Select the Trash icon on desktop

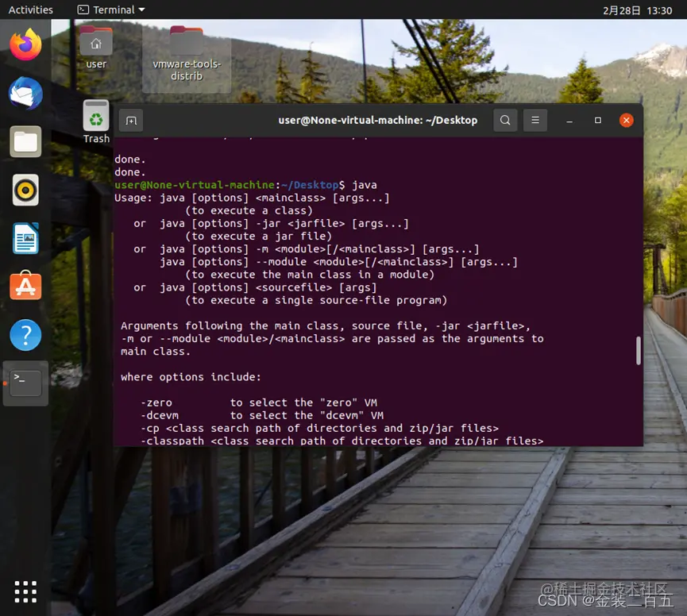(96, 122)
